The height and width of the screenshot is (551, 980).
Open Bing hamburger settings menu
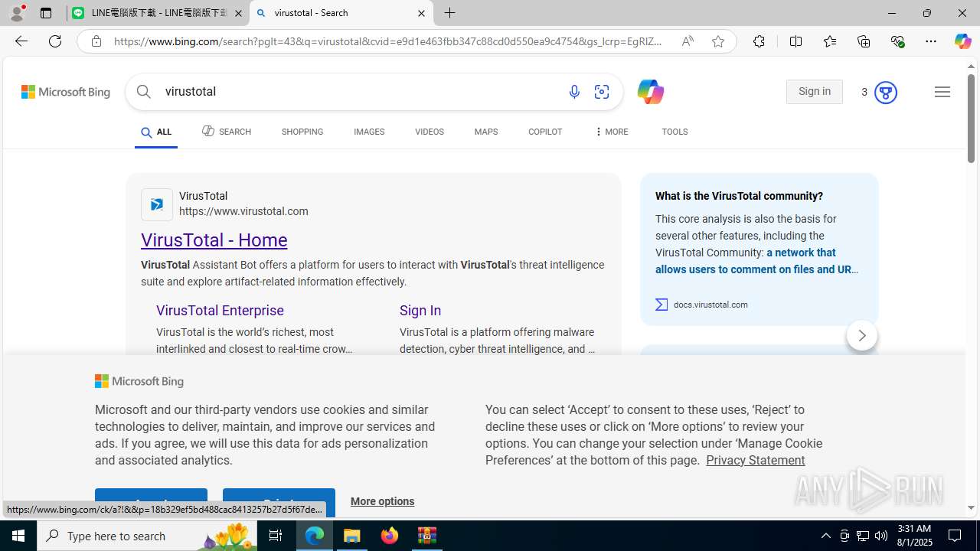(x=942, y=92)
